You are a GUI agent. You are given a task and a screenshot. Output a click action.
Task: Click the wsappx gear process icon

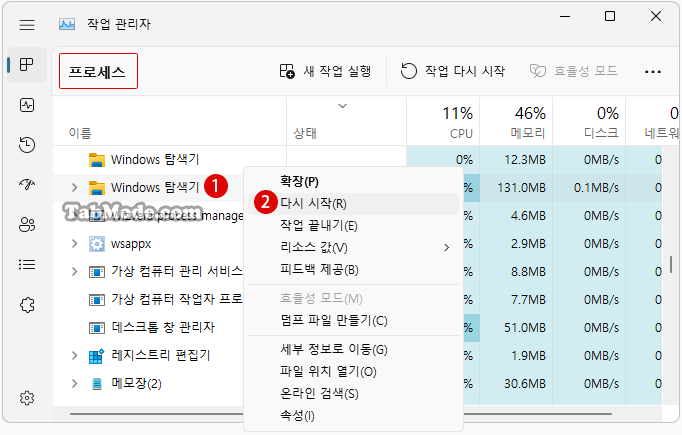pyautogui.click(x=97, y=244)
